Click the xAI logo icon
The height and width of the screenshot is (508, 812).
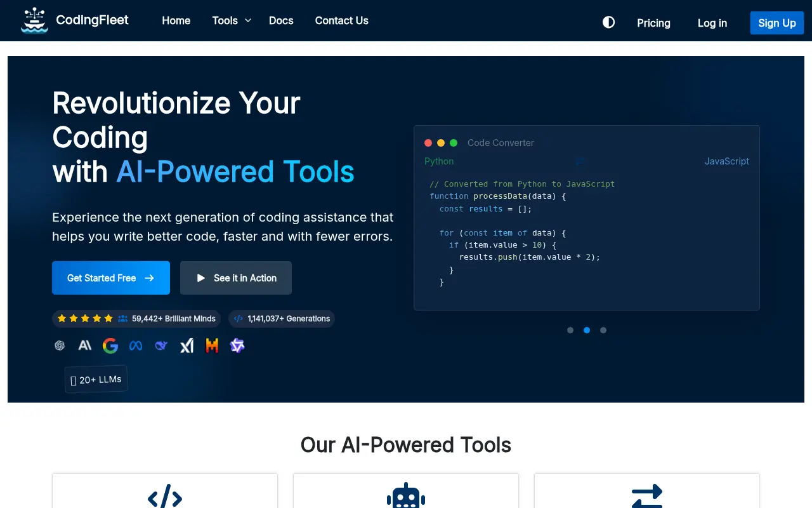(187, 345)
